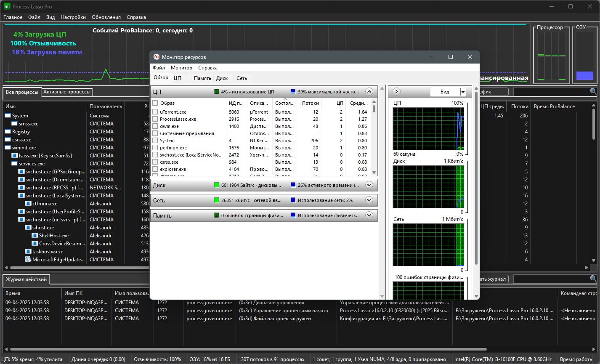Collapse graphs pane with the arrow button

(396, 91)
